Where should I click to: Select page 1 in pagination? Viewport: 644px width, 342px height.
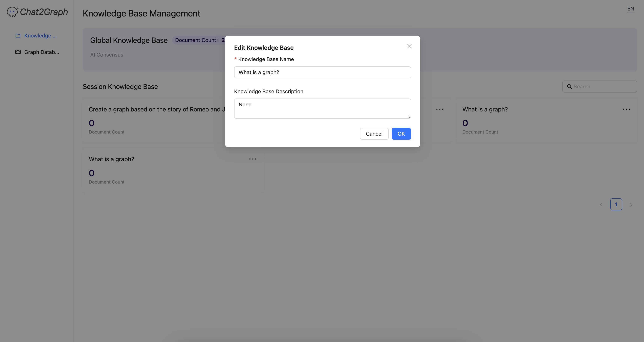[x=616, y=204]
